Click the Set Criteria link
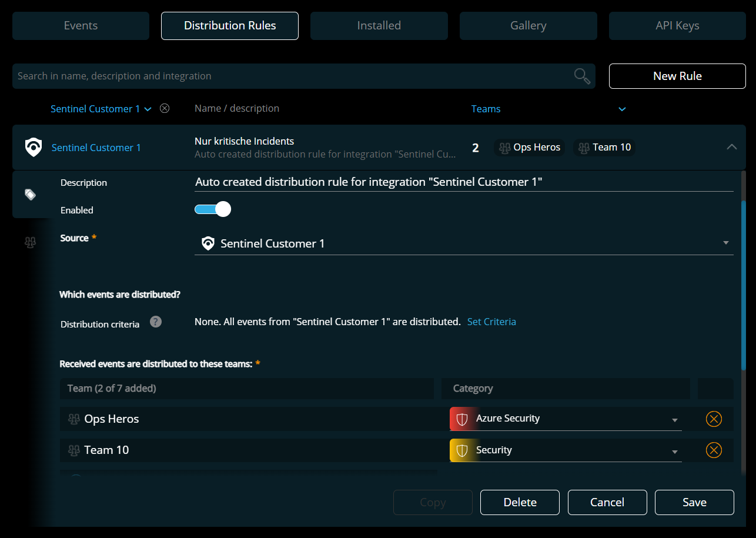This screenshot has height=538, width=756. pyautogui.click(x=491, y=322)
